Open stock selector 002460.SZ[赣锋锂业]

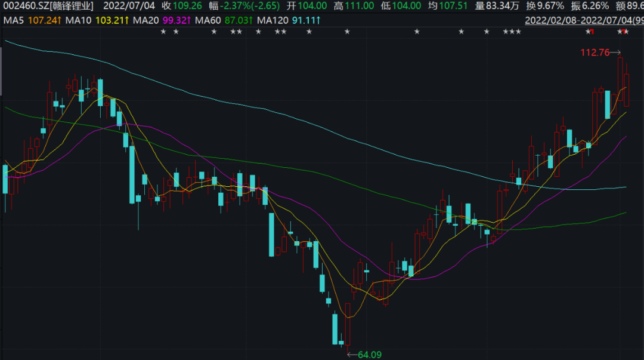pyautogui.click(x=48, y=6)
